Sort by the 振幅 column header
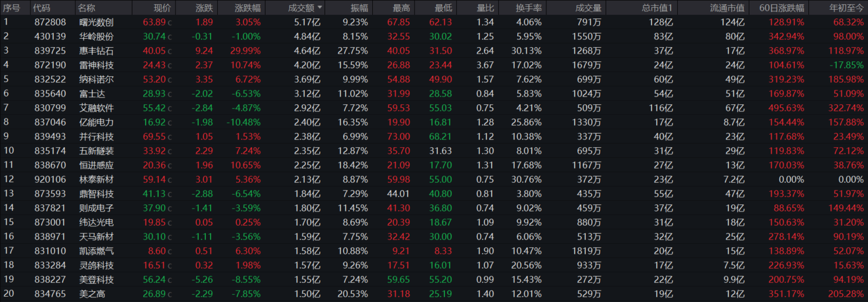This screenshot has height=302, width=868. (359, 8)
